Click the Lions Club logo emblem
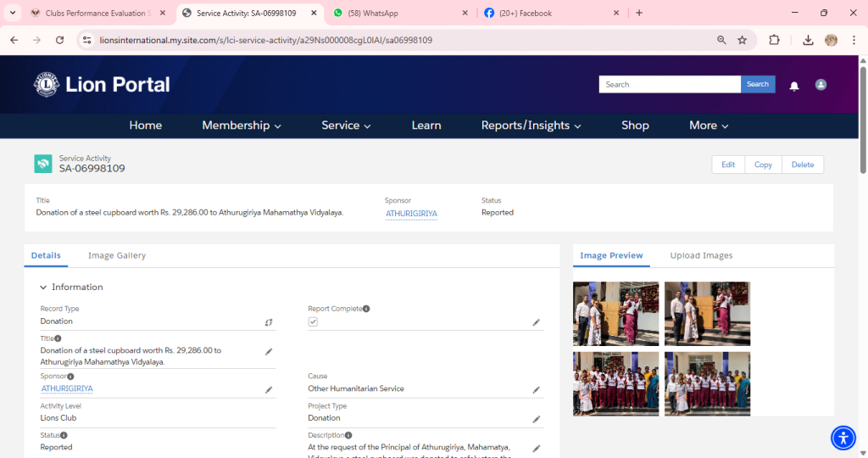The height and width of the screenshot is (458, 868). [47, 84]
